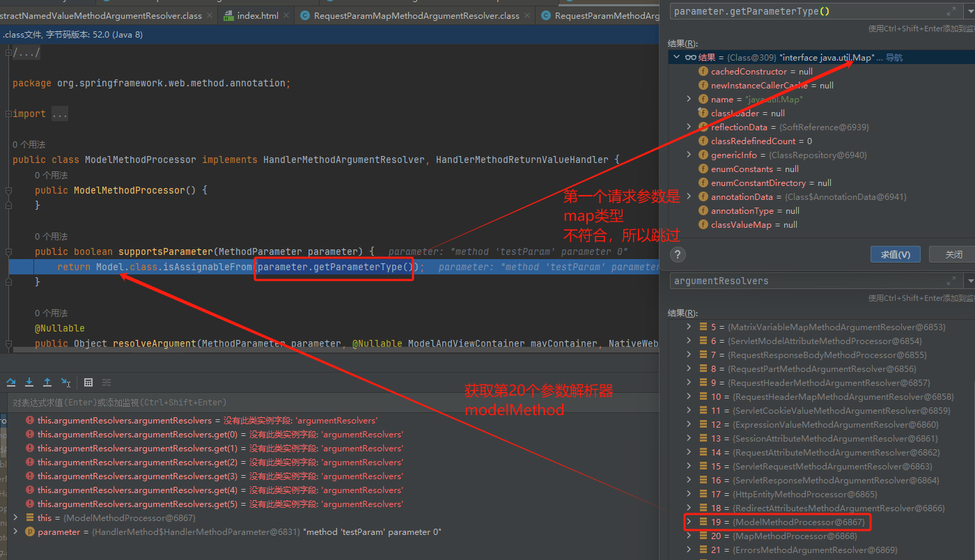
Task: Expand the genericInfo node
Action: pyautogui.click(x=689, y=155)
